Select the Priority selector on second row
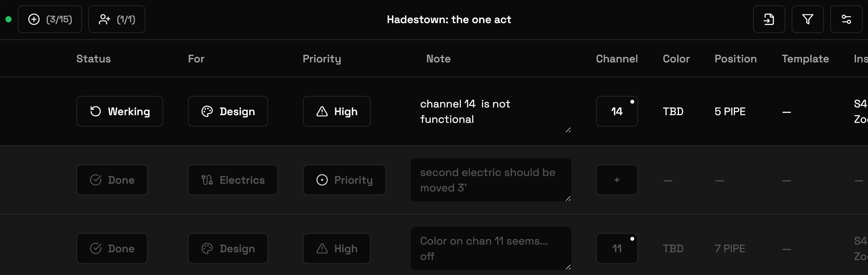 pyautogui.click(x=344, y=180)
